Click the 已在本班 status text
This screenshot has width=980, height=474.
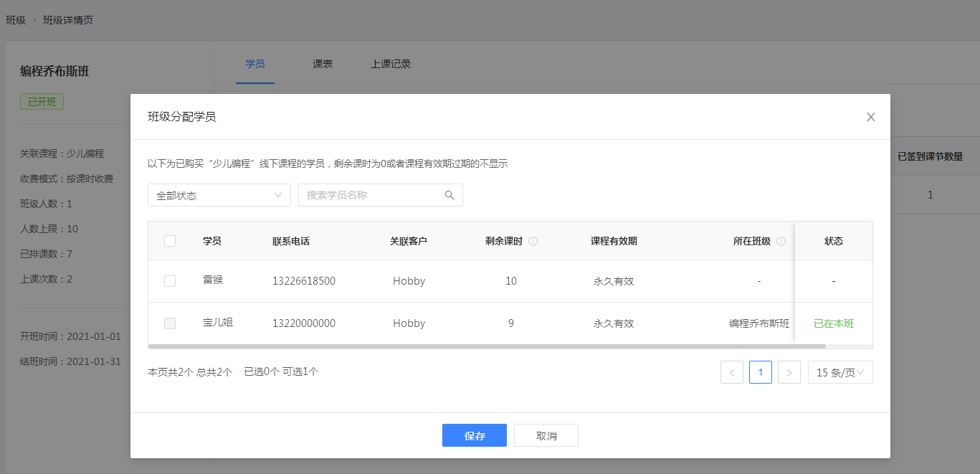[834, 323]
